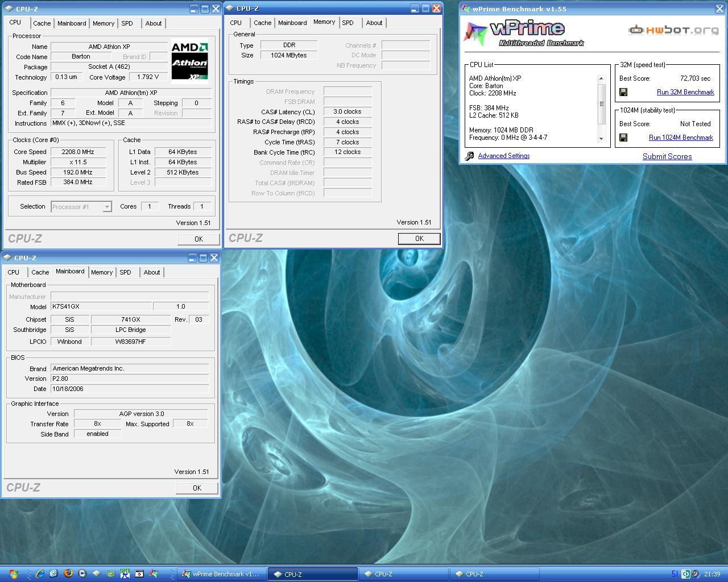Screen dimensions: 728x582
Task: Click the Package field Socket A (462)
Action: [109, 66]
